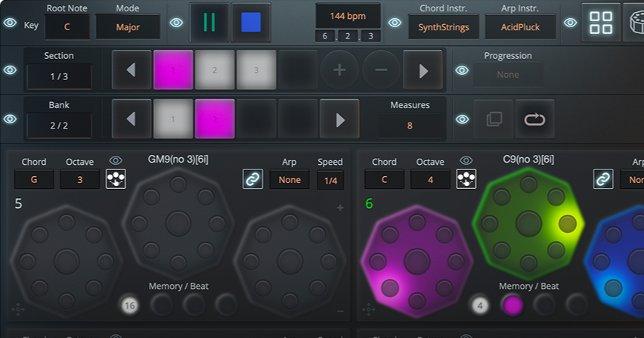Select bank 2 magenta pad
This screenshot has width=644, height=338.
tap(215, 119)
